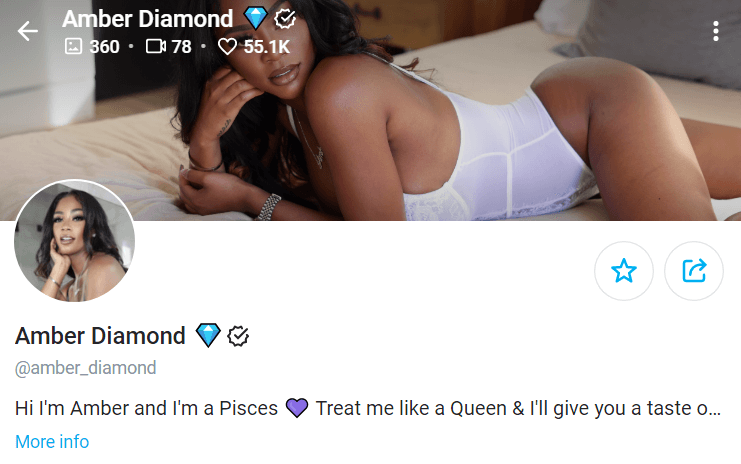Click the purple heart emoji in bio

click(297, 408)
